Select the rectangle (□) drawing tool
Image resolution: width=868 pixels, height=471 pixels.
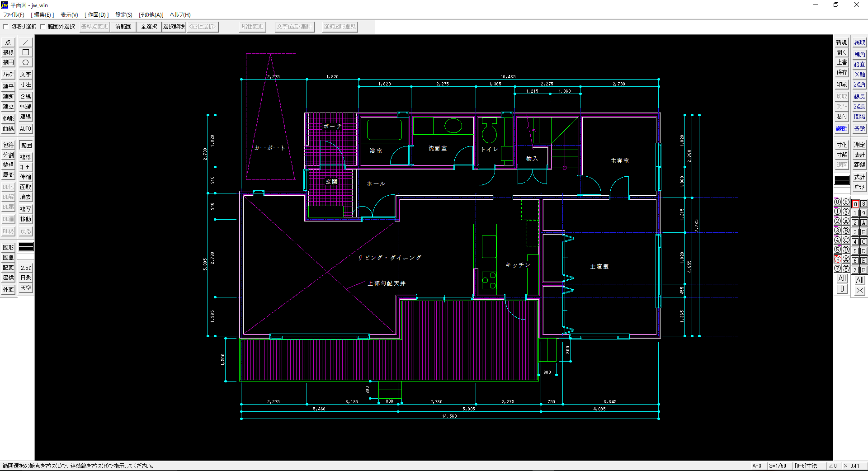26,52
